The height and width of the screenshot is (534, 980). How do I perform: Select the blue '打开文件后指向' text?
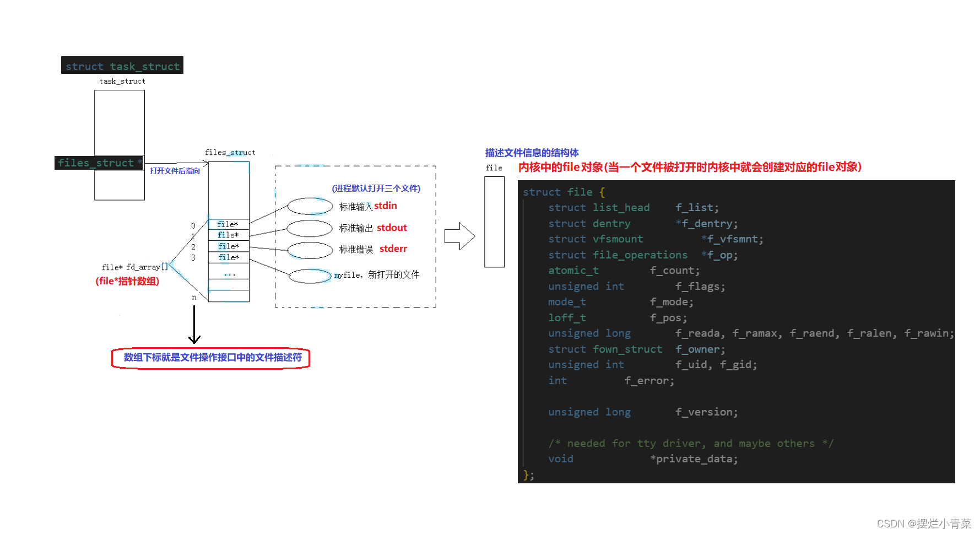175,171
